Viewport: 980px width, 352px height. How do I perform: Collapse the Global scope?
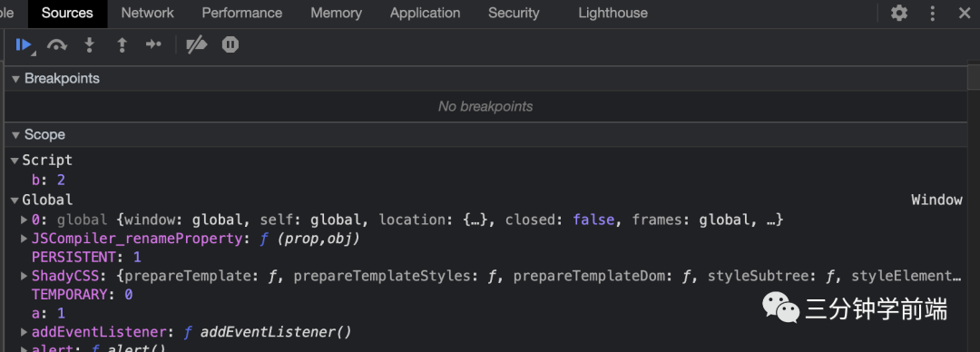pyautogui.click(x=15, y=200)
